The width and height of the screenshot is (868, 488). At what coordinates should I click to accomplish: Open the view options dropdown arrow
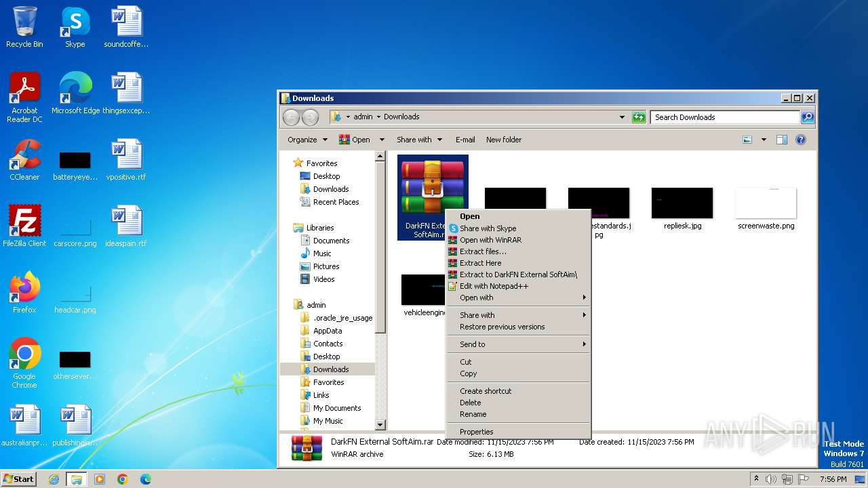[x=764, y=140]
